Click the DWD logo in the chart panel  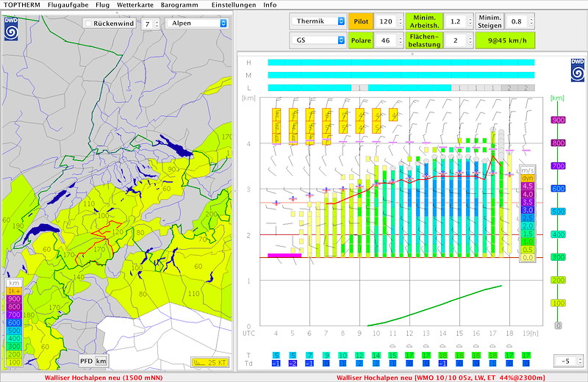coord(578,70)
